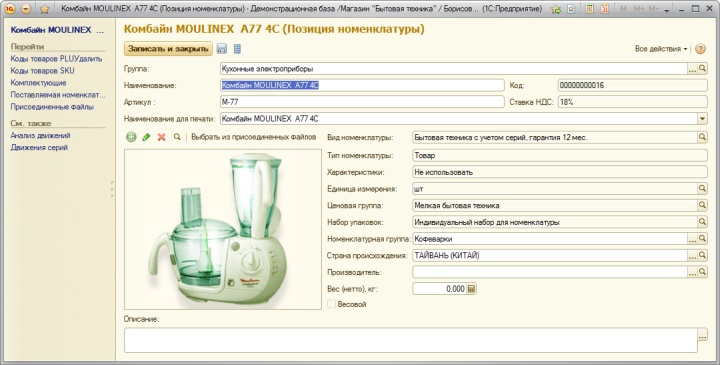Click the 'Ценовая группа' field 'Мелкая бытовая техника'
The image size is (720, 365).
point(555,205)
